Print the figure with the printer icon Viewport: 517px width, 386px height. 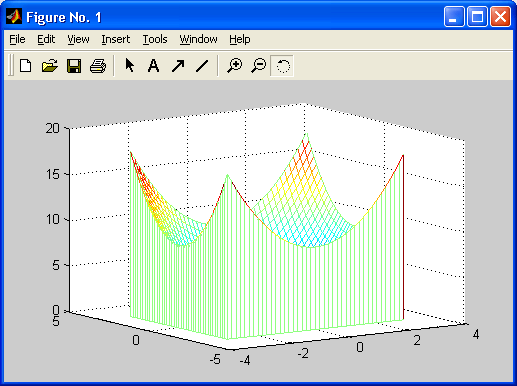point(98,66)
